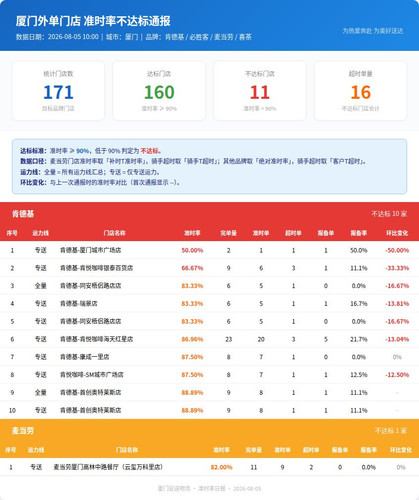
Task: Click the slogan 为热爱奔赴 为美好送达
Action: pos(373,31)
